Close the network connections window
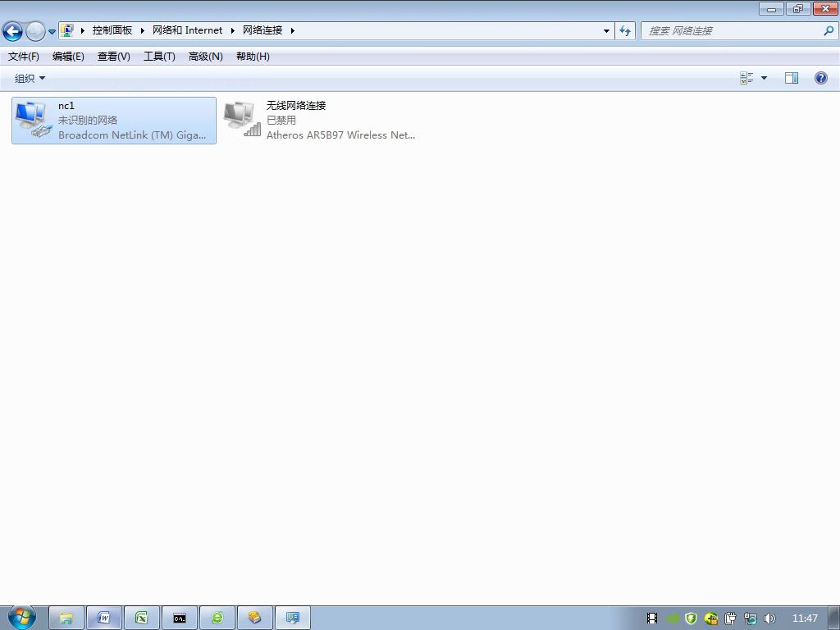Viewport: 840px width, 630px height. point(825,8)
